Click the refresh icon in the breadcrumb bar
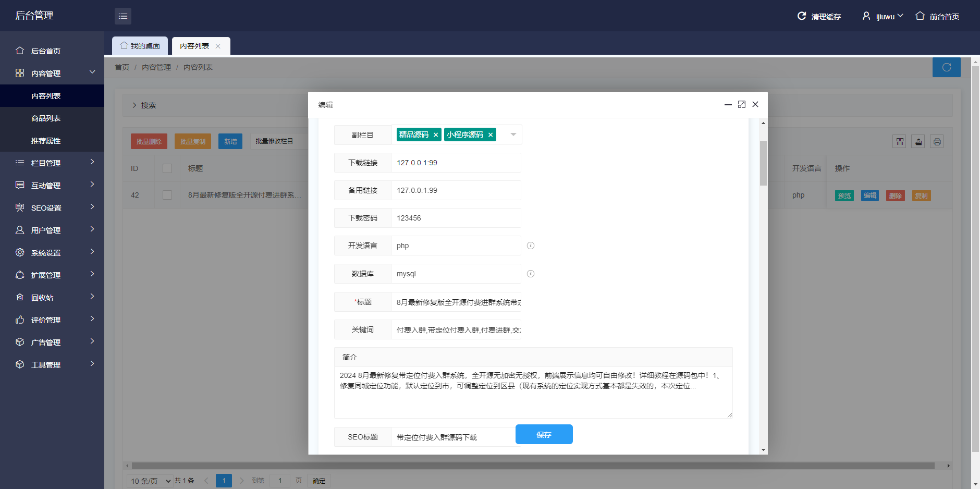This screenshot has height=489, width=980. pos(946,67)
